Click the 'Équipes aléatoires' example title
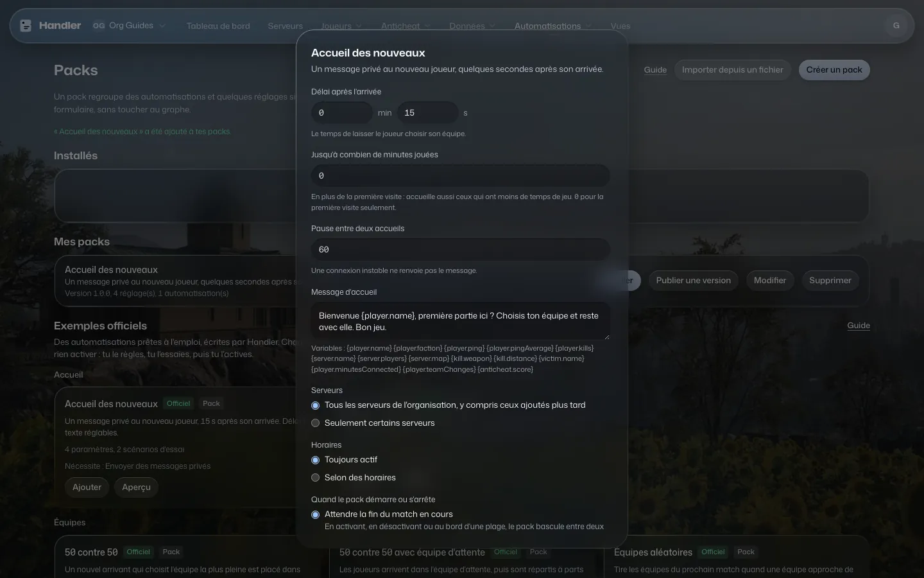 click(653, 552)
